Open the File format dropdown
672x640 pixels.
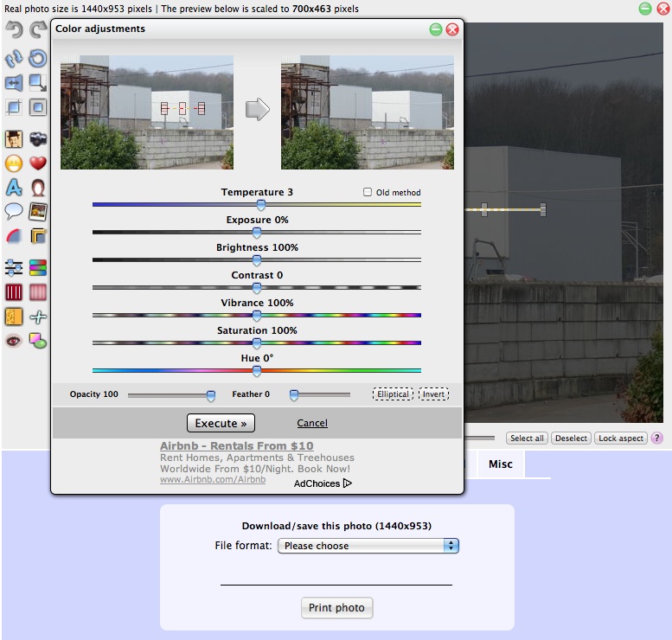(x=368, y=546)
